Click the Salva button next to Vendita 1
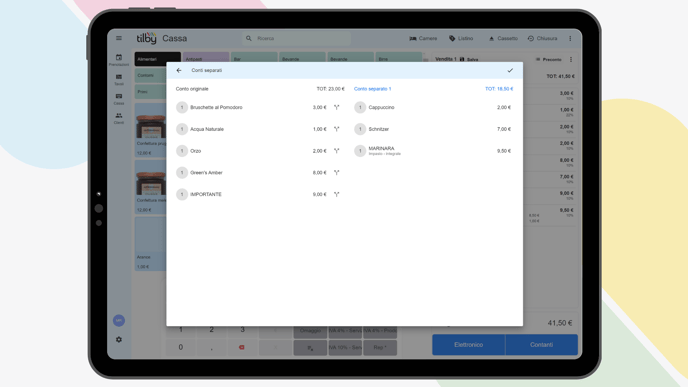Image resolution: width=688 pixels, height=387 pixels. 469,59
